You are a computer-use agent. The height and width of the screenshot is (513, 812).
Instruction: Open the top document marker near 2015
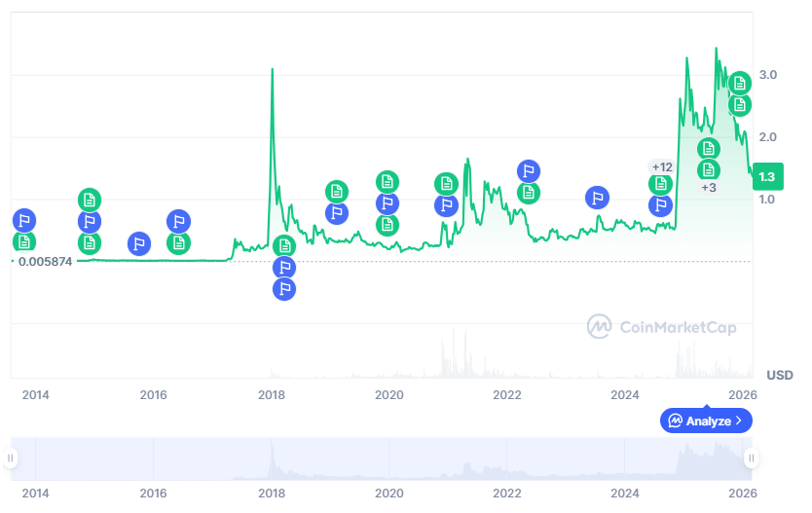click(x=89, y=201)
